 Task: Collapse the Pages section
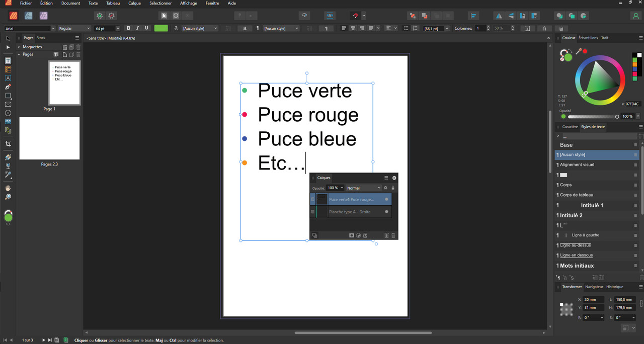(19, 54)
